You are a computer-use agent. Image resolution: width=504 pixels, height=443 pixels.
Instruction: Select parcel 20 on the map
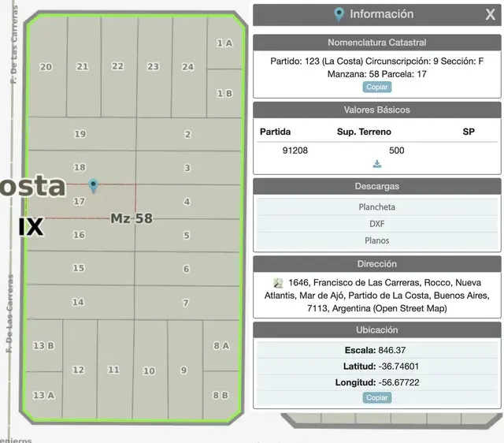[46, 67]
